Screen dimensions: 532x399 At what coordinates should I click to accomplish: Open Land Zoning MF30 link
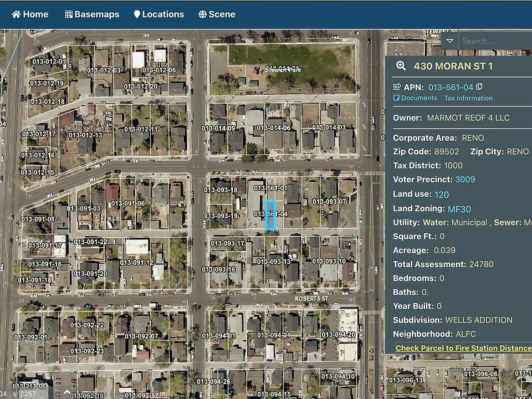(x=459, y=209)
